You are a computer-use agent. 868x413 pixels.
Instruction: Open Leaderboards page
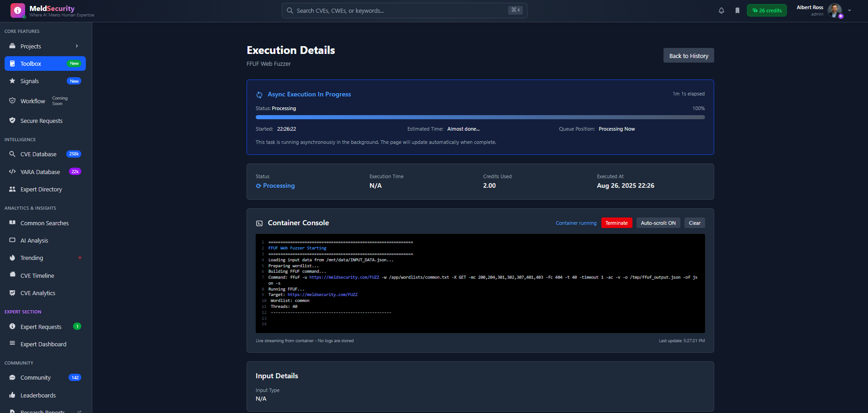[45, 395]
